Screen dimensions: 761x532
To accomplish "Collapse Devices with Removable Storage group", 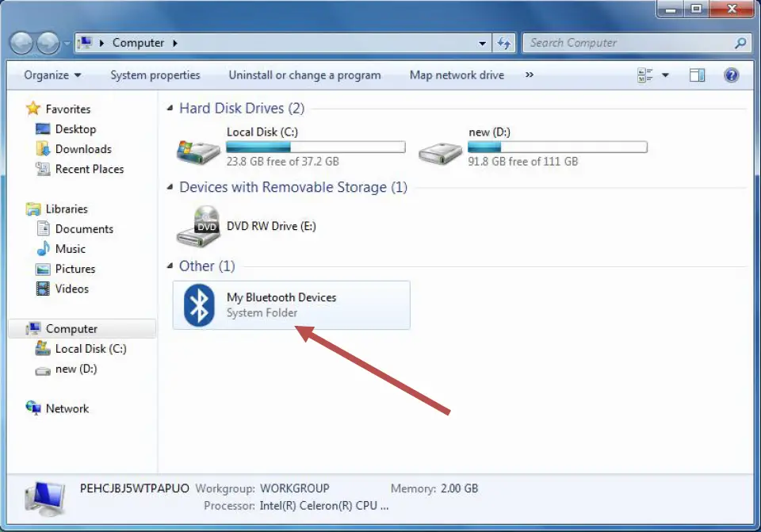I will (x=170, y=187).
